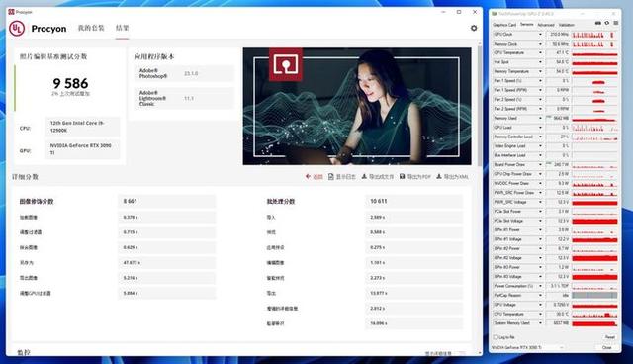Enable Log to file checkbox in GPU-Z
The image size is (633, 364).
tap(496, 337)
